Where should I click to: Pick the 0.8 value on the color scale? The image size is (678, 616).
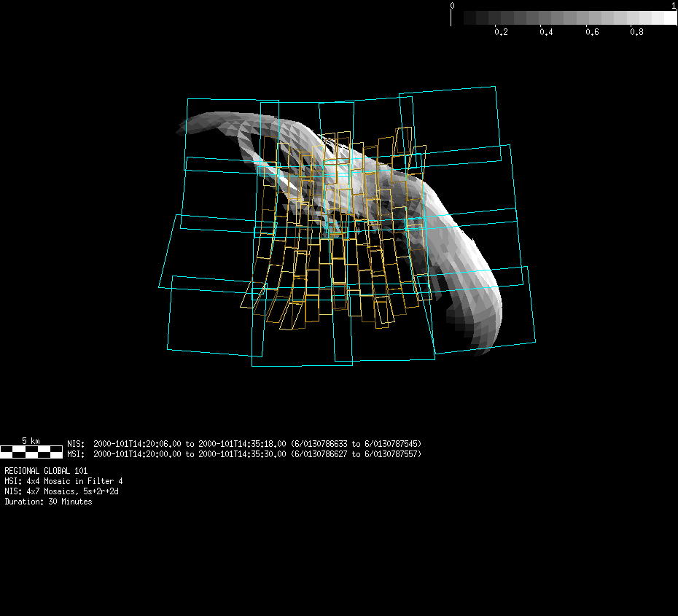636,32
